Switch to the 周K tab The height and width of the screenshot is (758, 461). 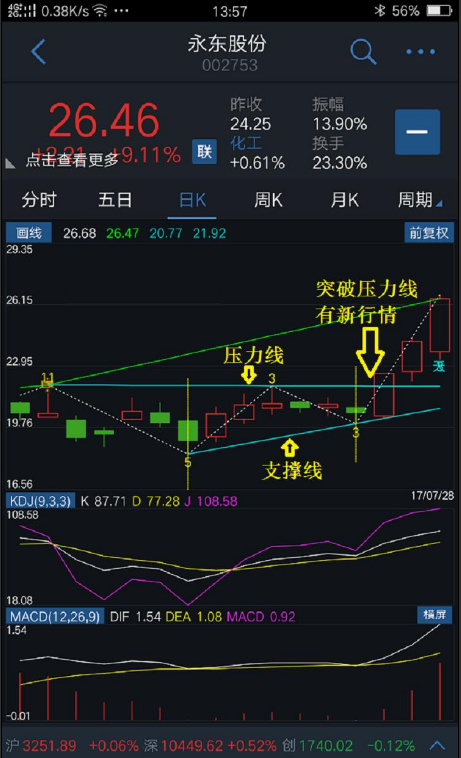268,200
